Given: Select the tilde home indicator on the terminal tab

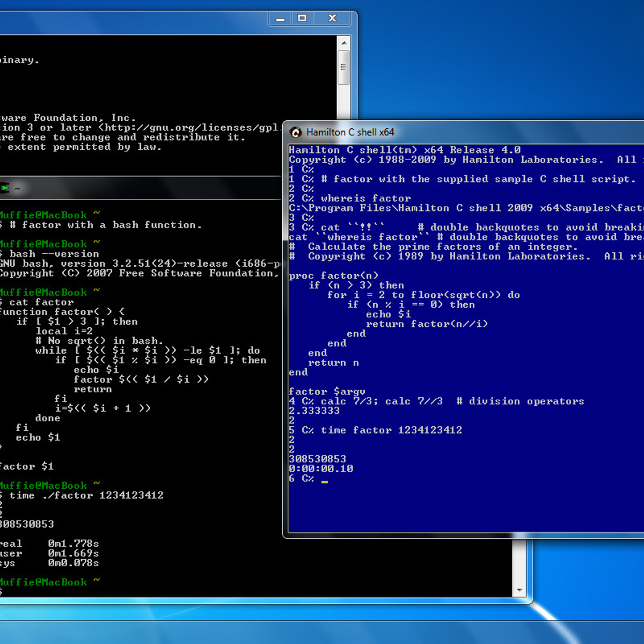Looking at the screenshot, I should point(17,188).
